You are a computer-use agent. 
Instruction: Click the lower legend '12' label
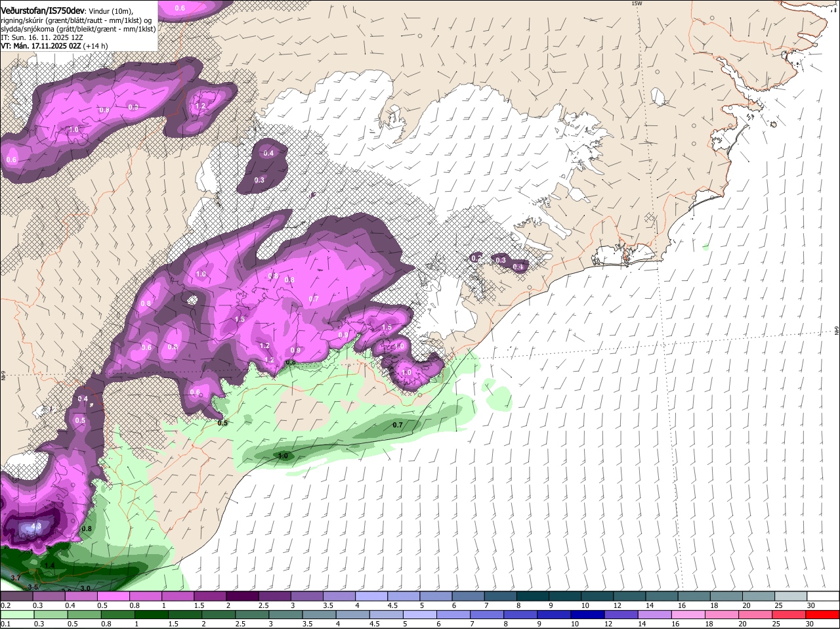609,623
